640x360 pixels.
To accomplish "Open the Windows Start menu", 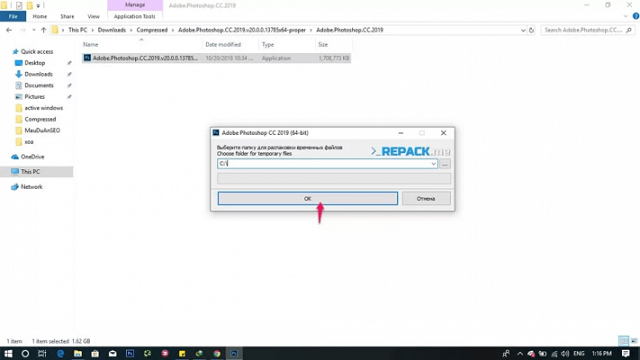I will click(x=8, y=353).
